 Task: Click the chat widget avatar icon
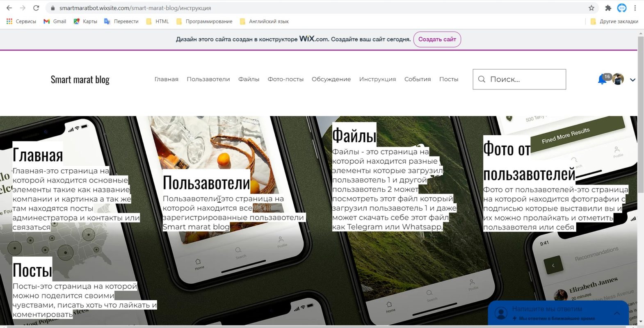501,313
